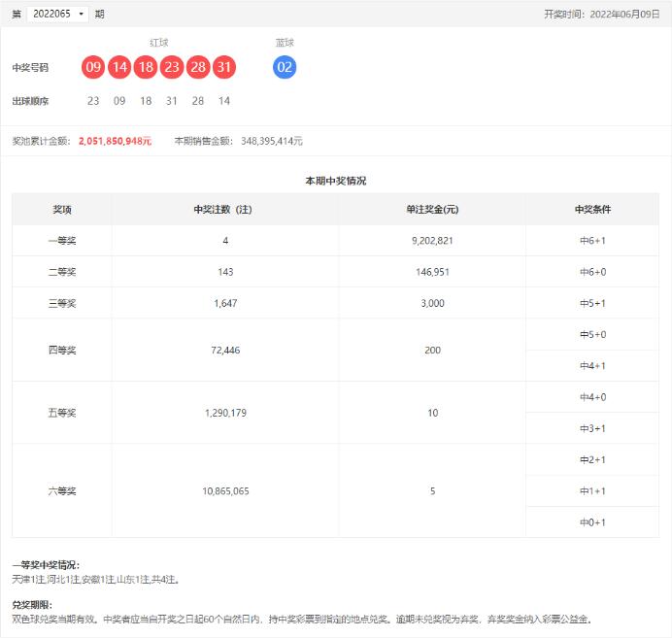Select the 三等奖 row label
Viewport: 672px width, 638px height.
(x=62, y=303)
